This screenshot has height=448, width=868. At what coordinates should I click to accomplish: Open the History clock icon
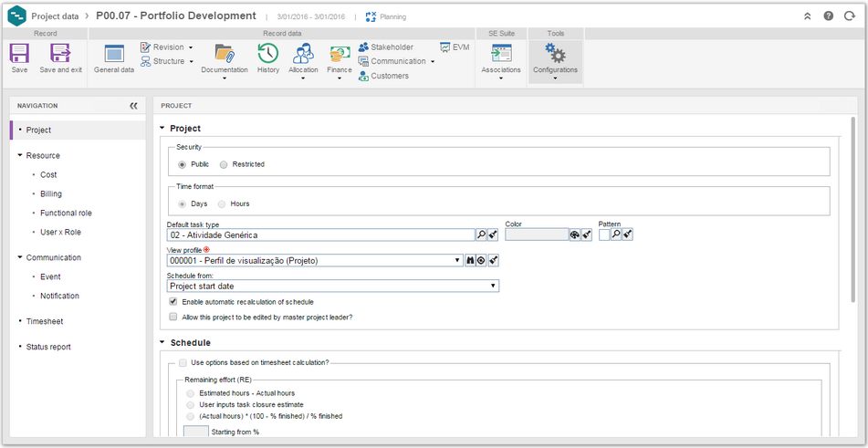pos(268,54)
